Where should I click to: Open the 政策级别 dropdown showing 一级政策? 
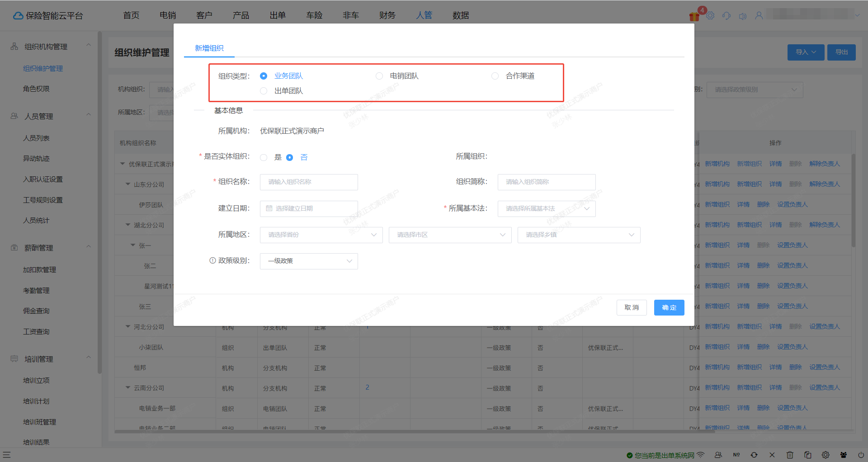click(x=309, y=261)
